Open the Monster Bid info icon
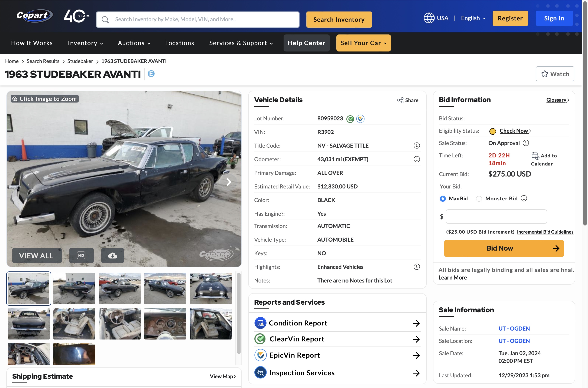Viewport: 588px width, 388px height. 524,198
